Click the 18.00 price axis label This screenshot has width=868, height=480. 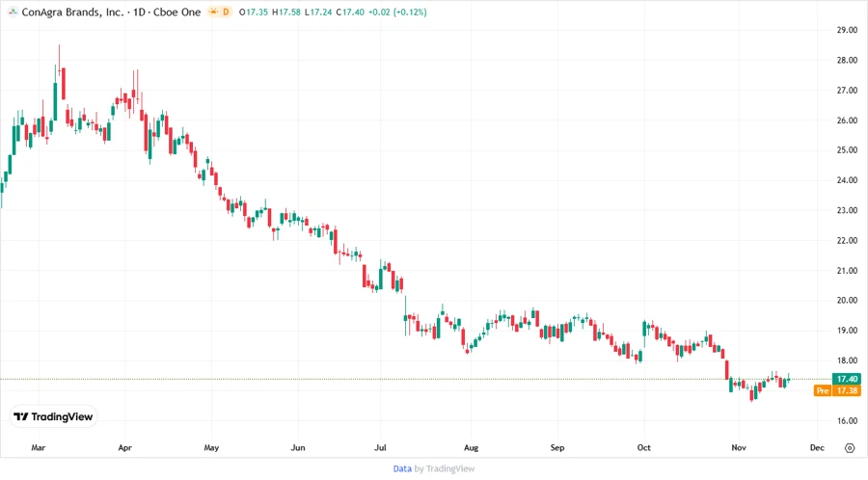coord(847,360)
